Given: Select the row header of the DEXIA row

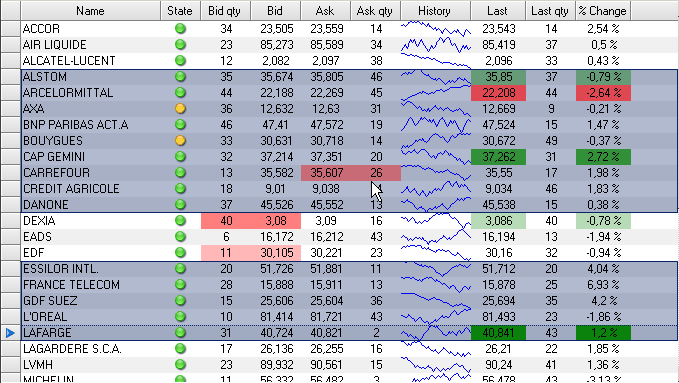Looking at the screenshot, I should [x=10, y=221].
